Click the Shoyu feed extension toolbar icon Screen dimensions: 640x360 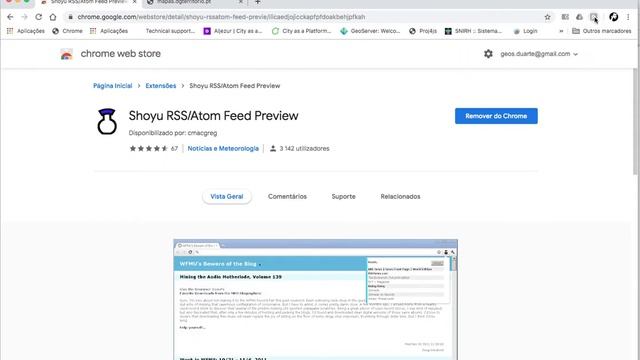593,17
